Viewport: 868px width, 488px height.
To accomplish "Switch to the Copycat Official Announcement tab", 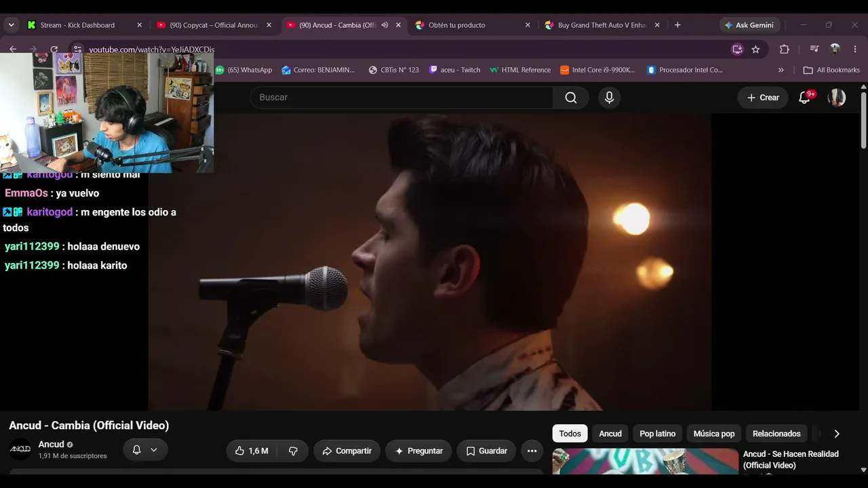I will (x=214, y=25).
